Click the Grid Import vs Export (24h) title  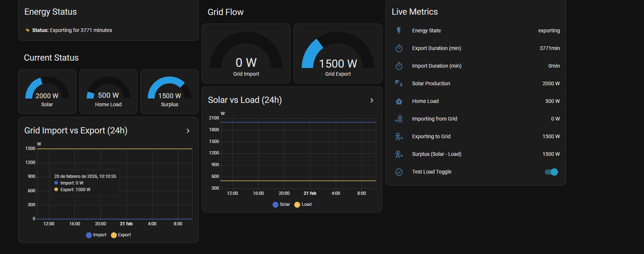76,130
